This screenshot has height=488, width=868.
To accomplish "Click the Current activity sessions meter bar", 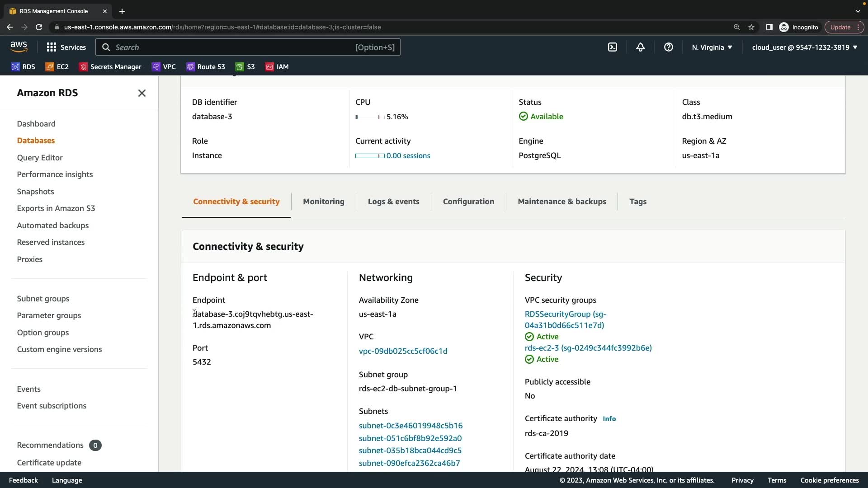I will coord(369,156).
